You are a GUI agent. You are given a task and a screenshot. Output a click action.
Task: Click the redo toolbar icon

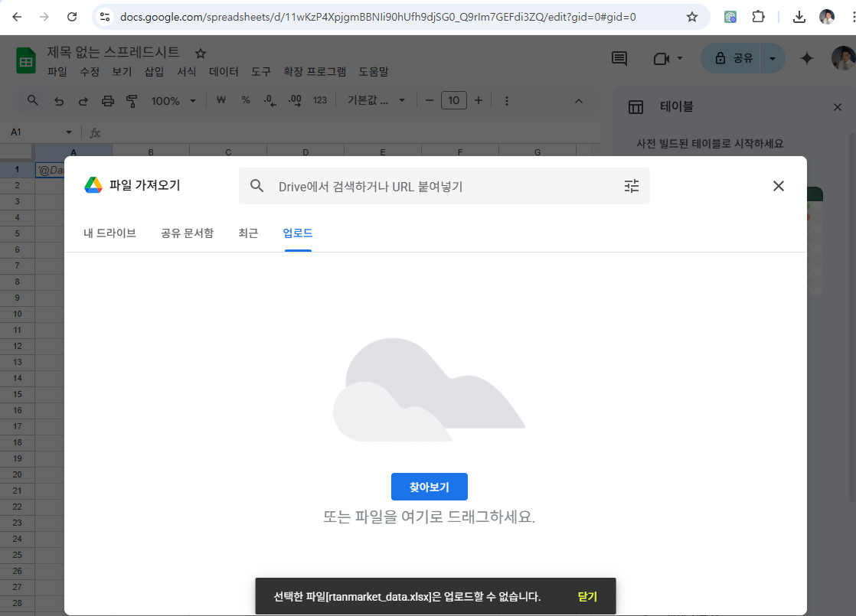pyautogui.click(x=83, y=101)
